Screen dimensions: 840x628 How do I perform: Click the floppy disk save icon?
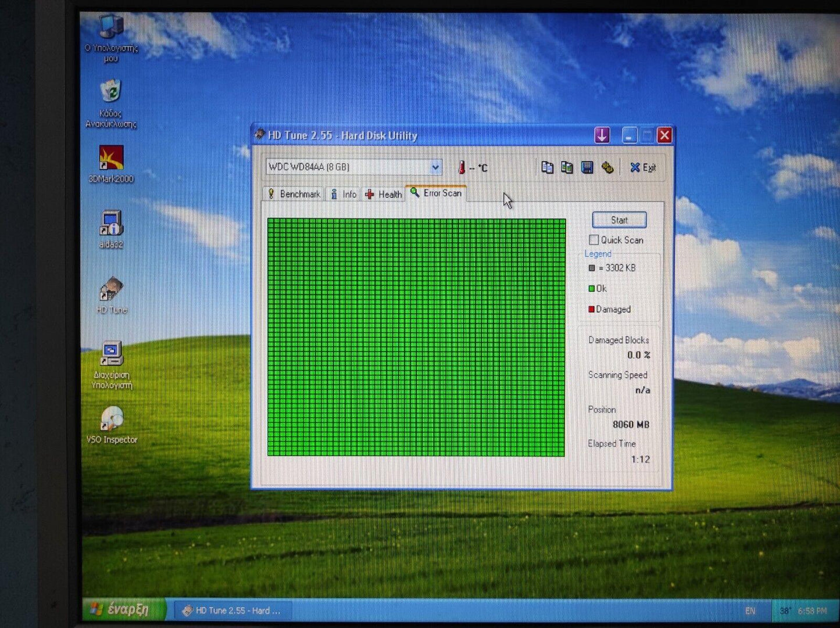(x=587, y=167)
